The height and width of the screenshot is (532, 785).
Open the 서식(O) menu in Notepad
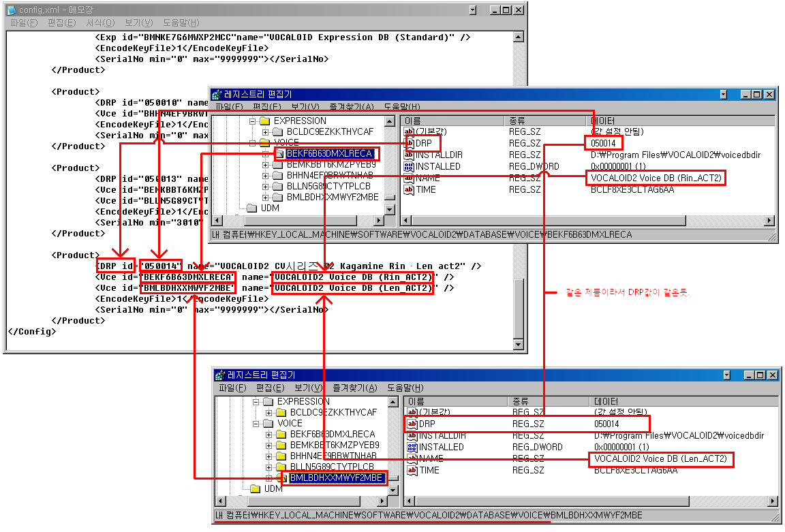coord(100,22)
